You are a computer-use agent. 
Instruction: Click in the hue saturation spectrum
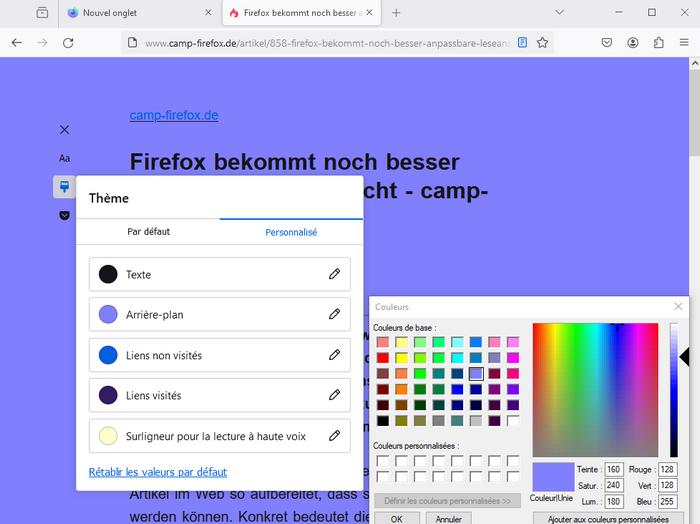coord(595,390)
